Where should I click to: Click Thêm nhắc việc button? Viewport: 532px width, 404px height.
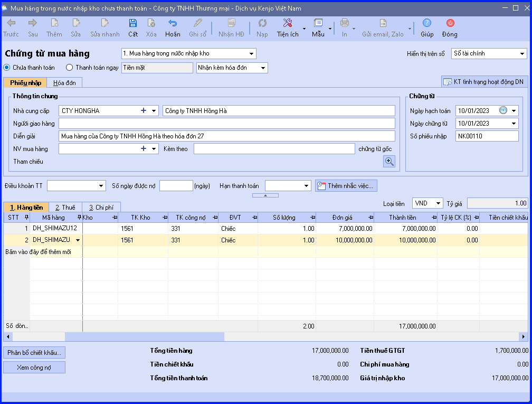[x=346, y=186]
